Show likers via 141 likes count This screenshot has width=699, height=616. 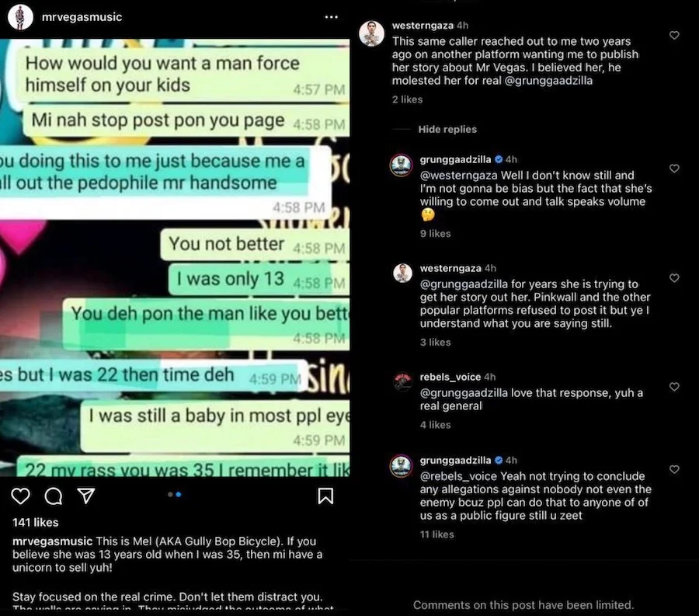click(35, 523)
